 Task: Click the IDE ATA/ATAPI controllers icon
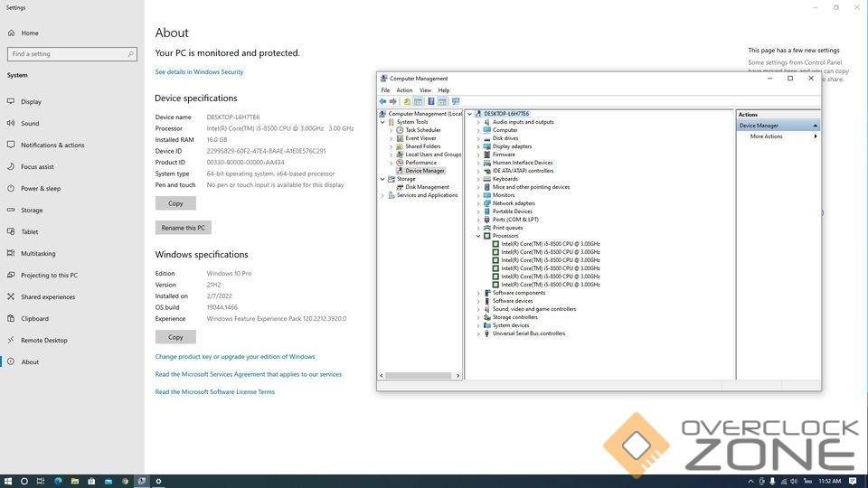pyautogui.click(x=487, y=171)
